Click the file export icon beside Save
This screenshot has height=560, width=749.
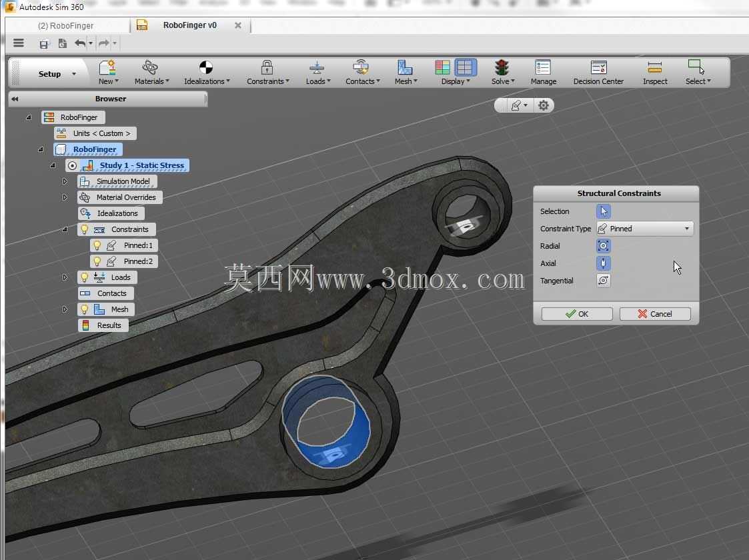62,43
